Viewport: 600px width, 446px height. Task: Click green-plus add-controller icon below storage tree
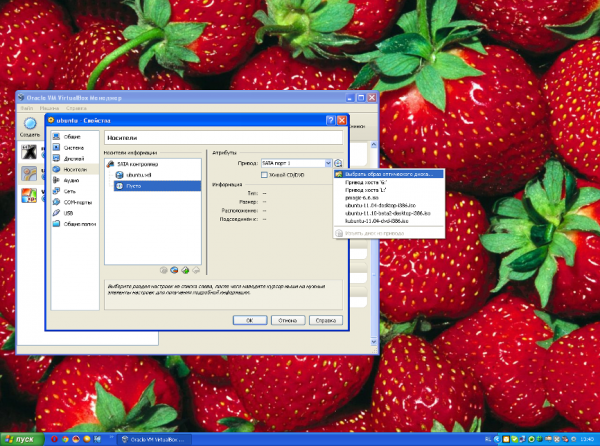pos(185,270)
